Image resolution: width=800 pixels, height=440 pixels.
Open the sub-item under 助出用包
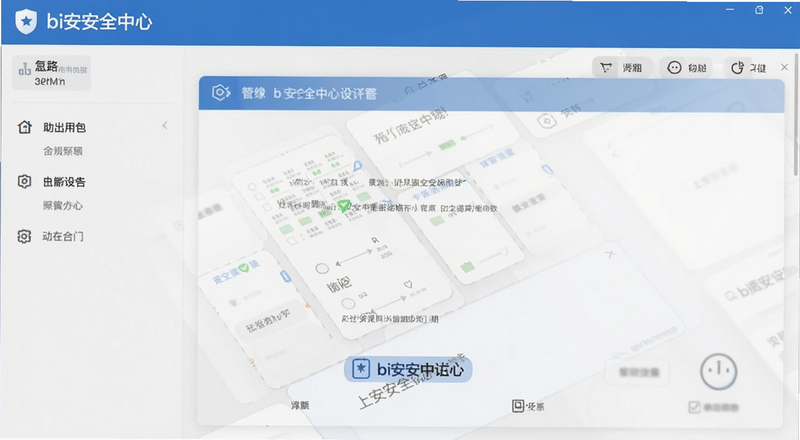click(63, 151)
